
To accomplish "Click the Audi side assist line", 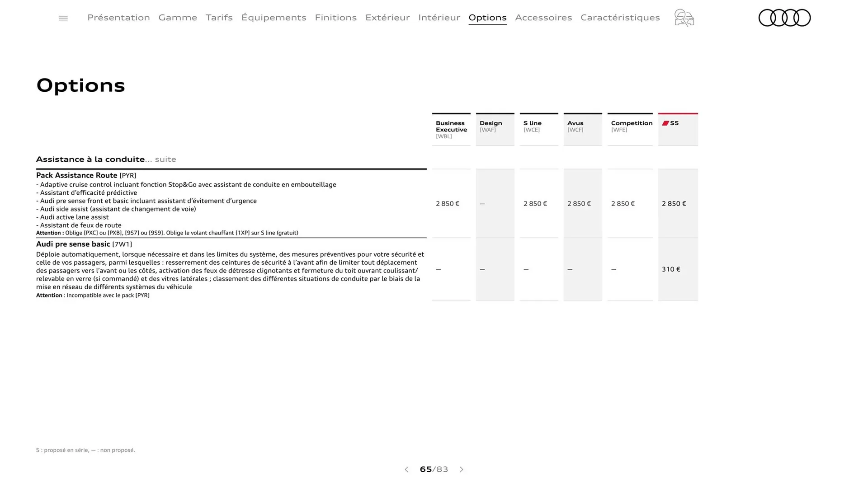I will coord(116,209).
